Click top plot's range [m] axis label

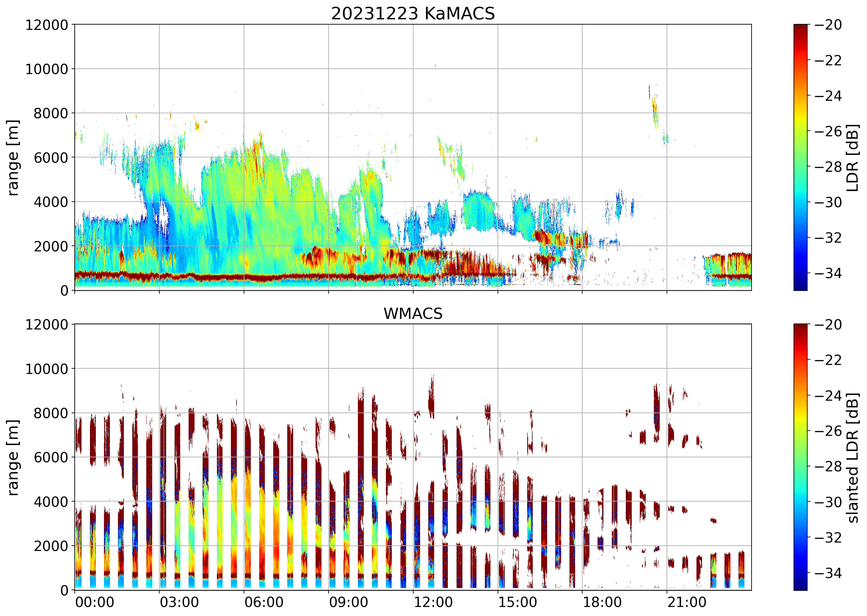click(x=13, y=157)
